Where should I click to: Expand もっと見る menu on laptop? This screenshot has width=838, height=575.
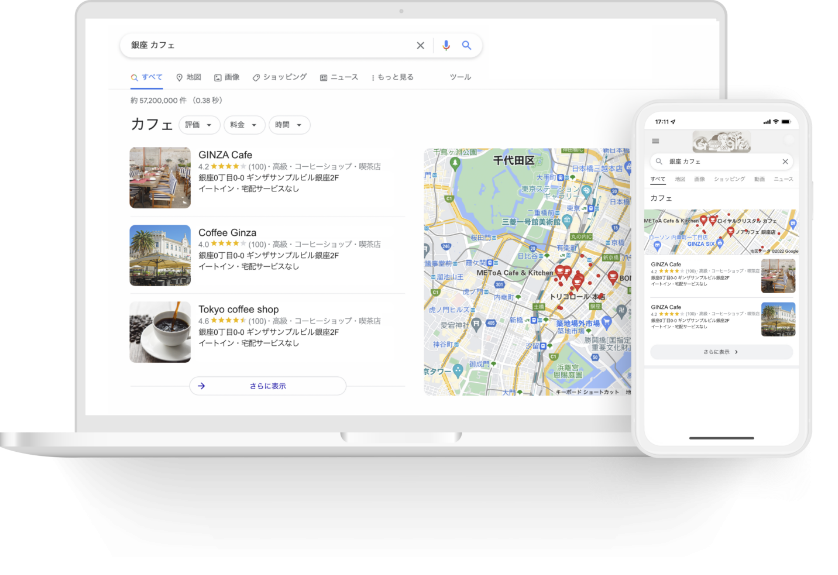[392, 77]
